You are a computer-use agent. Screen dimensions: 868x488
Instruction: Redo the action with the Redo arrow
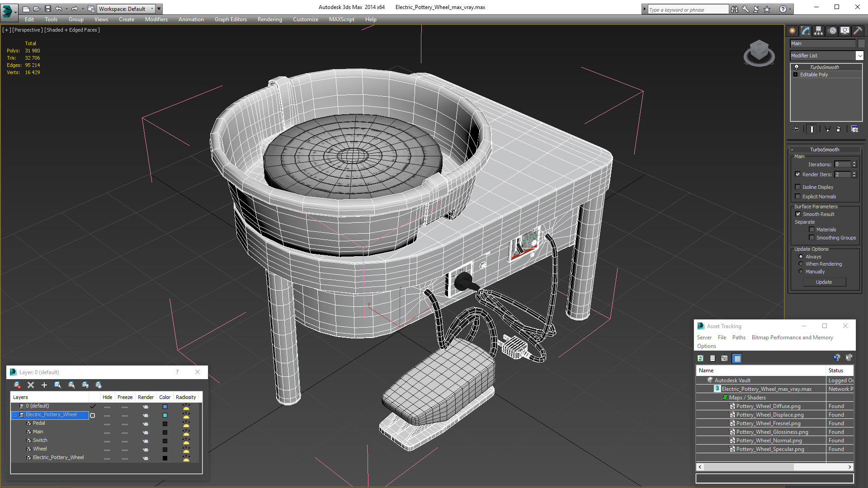[x=75, y=9]
